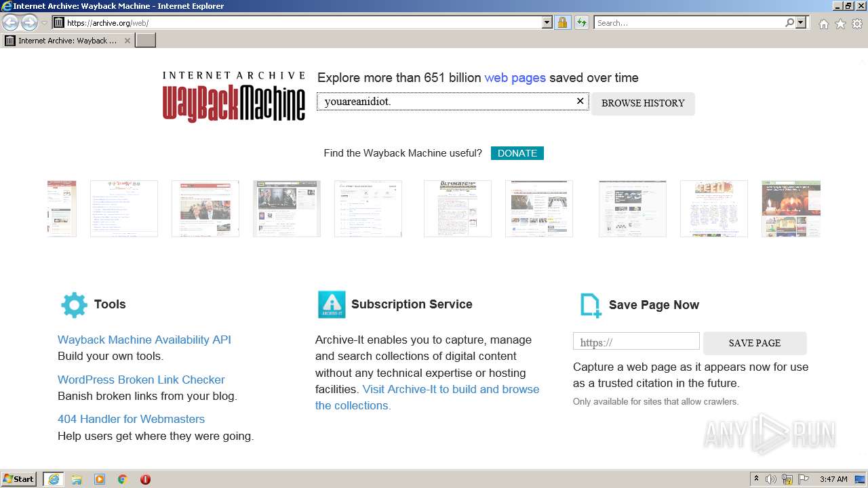Click the SAVE PAGE button
868x488 pixels.
(x=755, y=343)
